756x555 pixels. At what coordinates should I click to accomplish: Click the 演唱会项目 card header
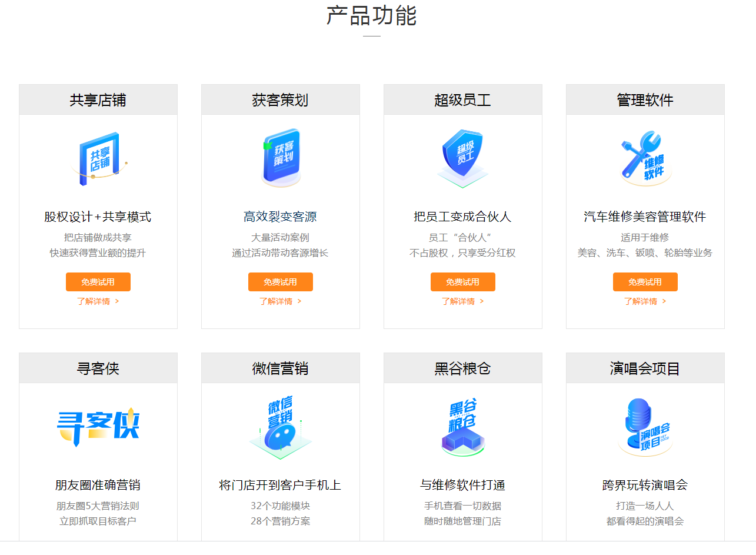point(645,368)
